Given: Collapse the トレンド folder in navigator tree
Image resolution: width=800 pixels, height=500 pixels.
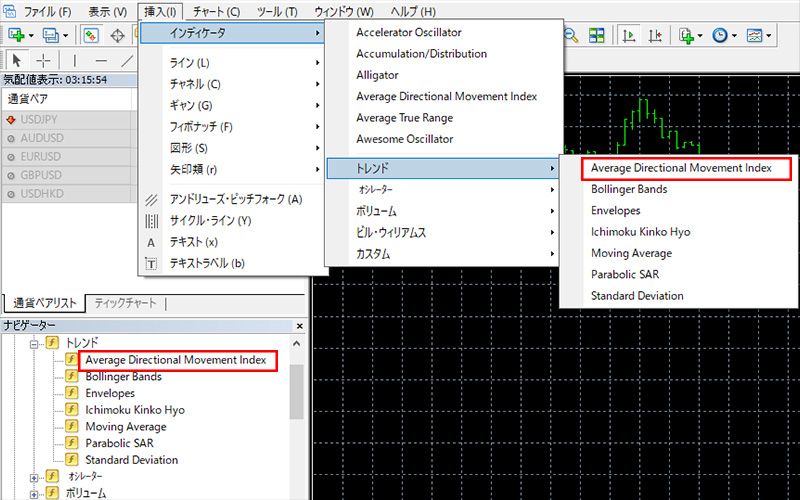Looking at the screenshot, I should pos(32,343).
